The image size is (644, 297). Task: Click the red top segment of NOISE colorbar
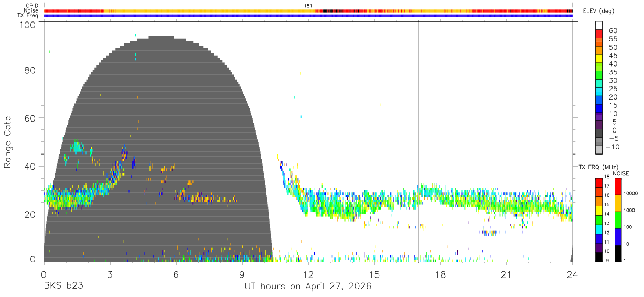(x=618, y=186)
